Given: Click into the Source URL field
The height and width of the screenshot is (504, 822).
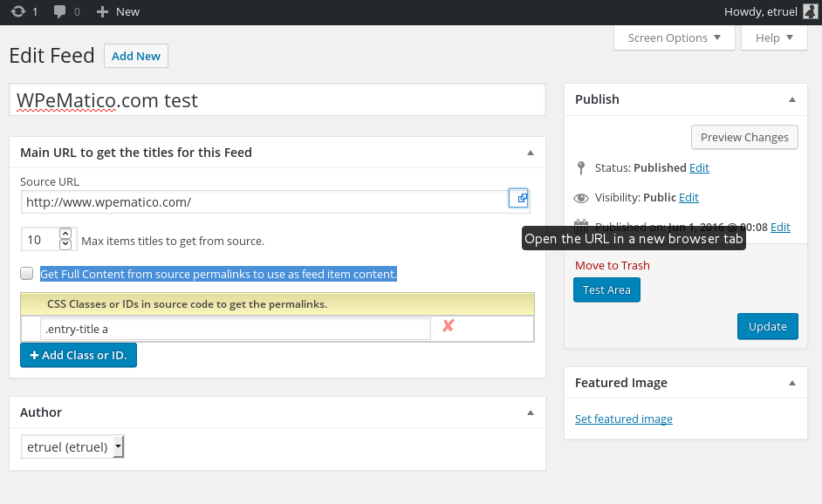Looking at the screenshot, I should 262,201.
